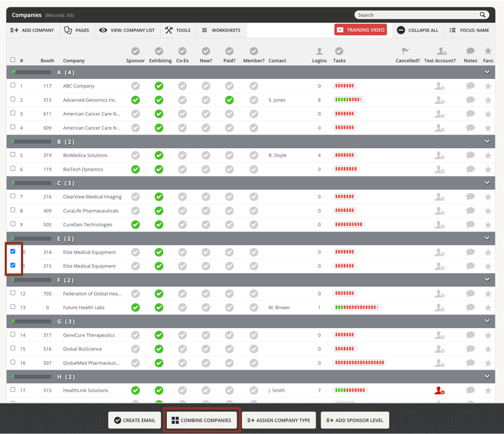
Task: Collapse the B (2) group
Action: (487, 141)
